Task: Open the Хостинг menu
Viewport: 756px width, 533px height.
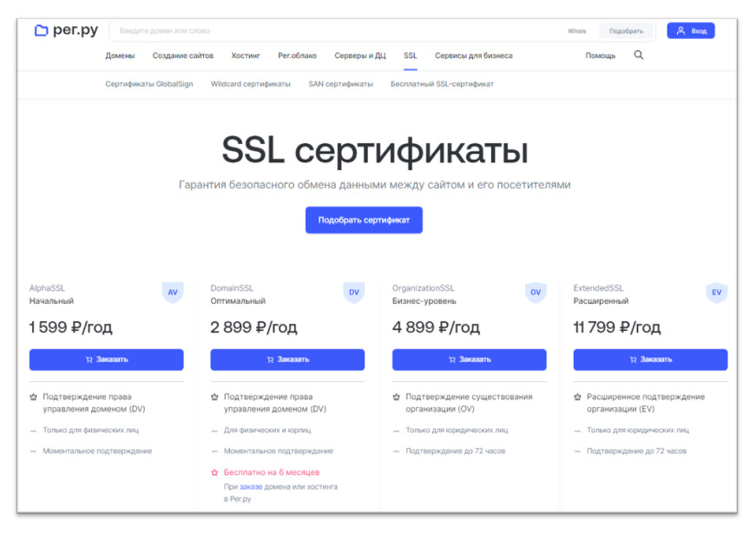Action: tap(246, 56)
